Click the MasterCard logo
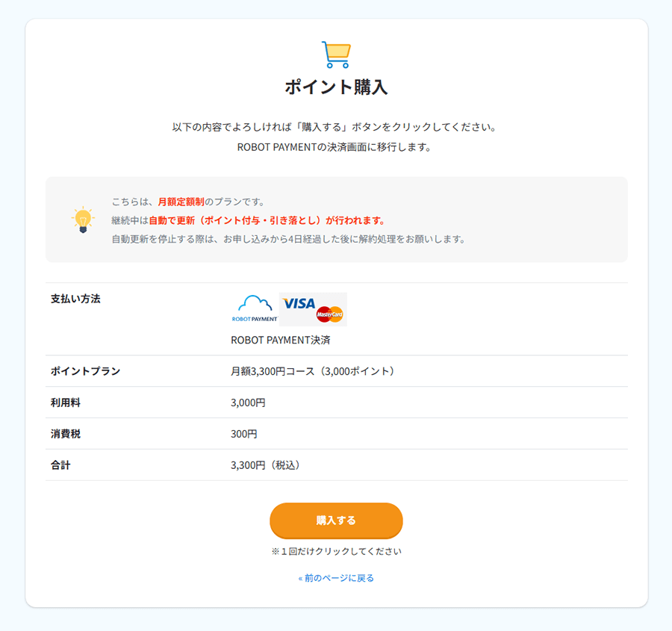The height and width of the screenshot is (631, 672). 329,314
